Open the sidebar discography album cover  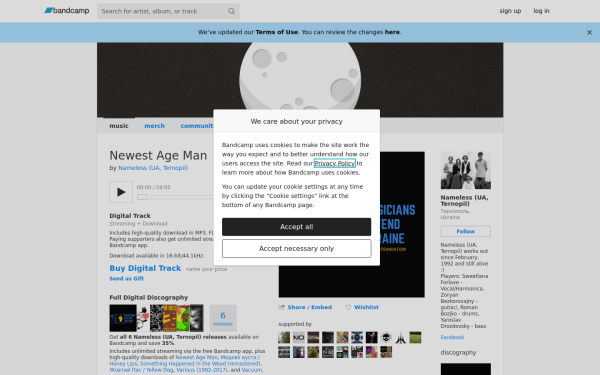tap(466, 369)
